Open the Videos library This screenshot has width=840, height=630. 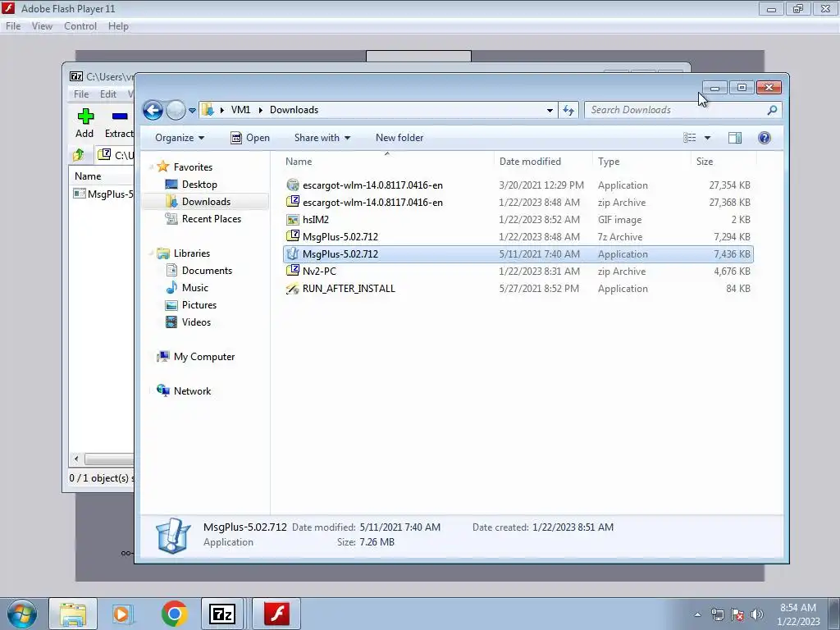[196, 322]
